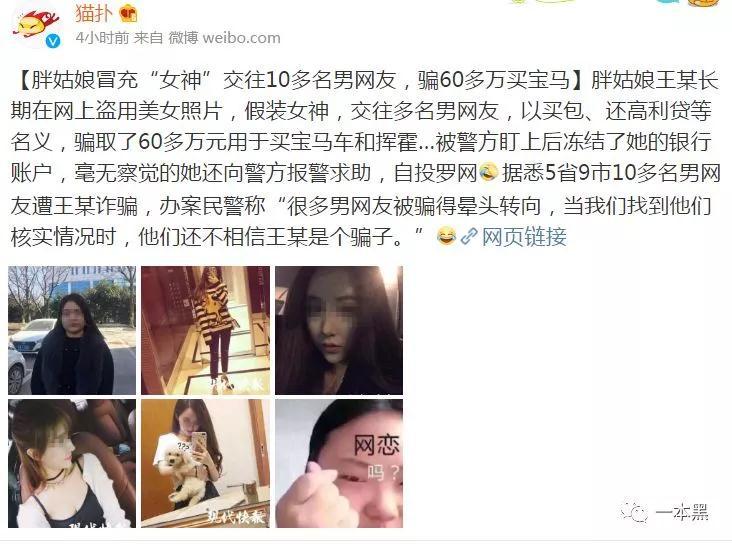Click the membership crown icon beside 猫扑
Viewport: 732px width, 544px height.
[128, 14]
